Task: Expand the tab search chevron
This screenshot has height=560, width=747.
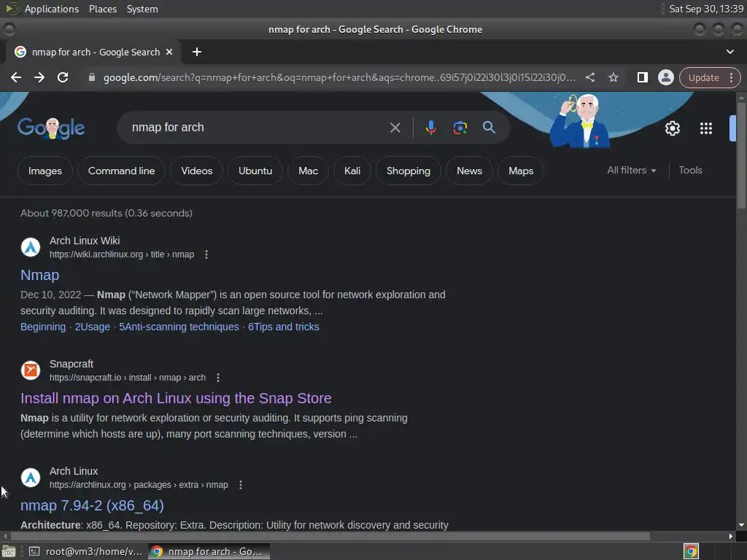Action: pyautogui.click(x=729, y=52)
